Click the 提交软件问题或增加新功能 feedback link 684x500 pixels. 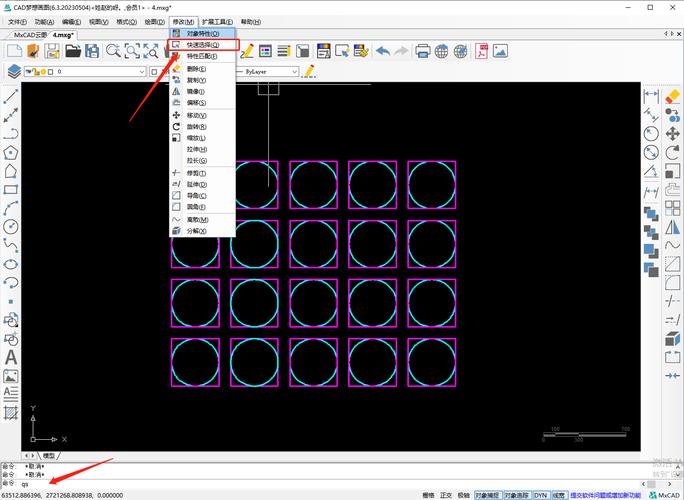[607, 494]
